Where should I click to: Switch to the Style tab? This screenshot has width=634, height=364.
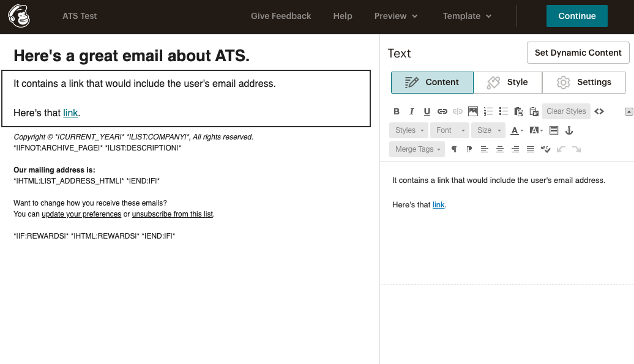(508, 83)
